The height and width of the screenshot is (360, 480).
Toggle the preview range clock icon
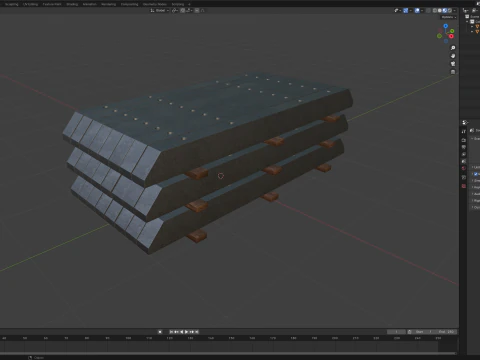pos(410,332)
